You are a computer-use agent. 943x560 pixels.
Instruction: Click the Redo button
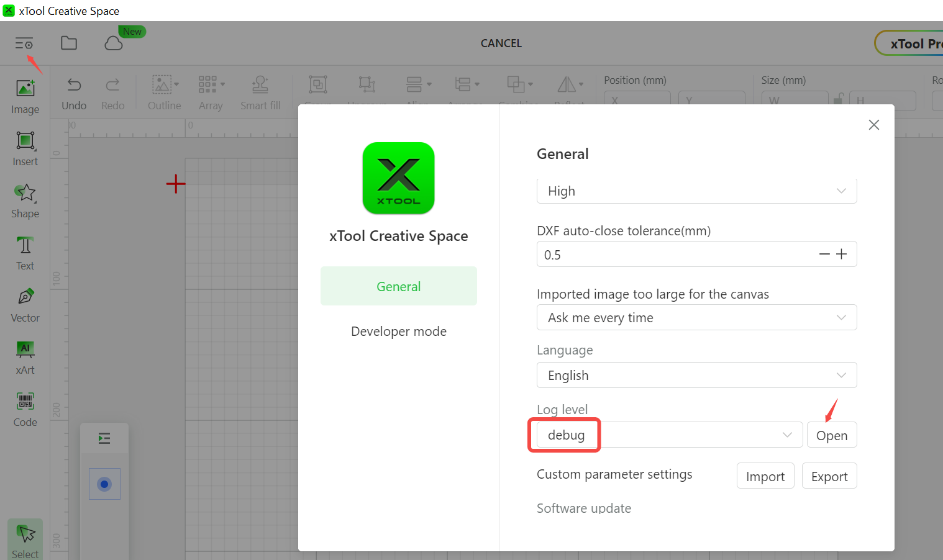(112, 94)
